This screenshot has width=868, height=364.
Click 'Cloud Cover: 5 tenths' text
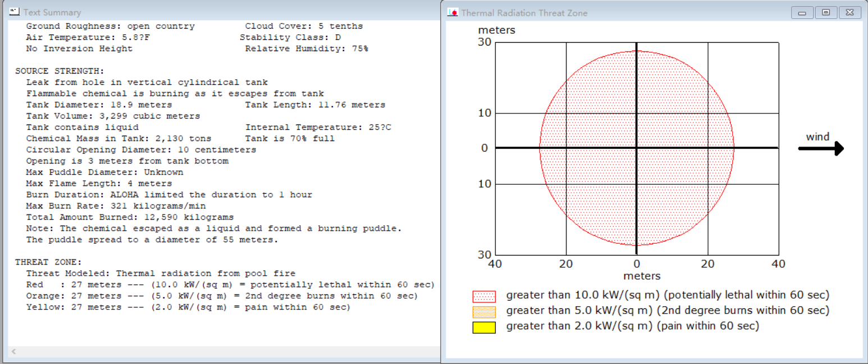[304, 26]
